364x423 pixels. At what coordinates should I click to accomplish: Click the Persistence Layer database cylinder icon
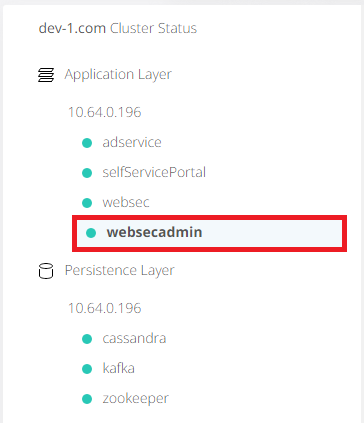[46, 271]
